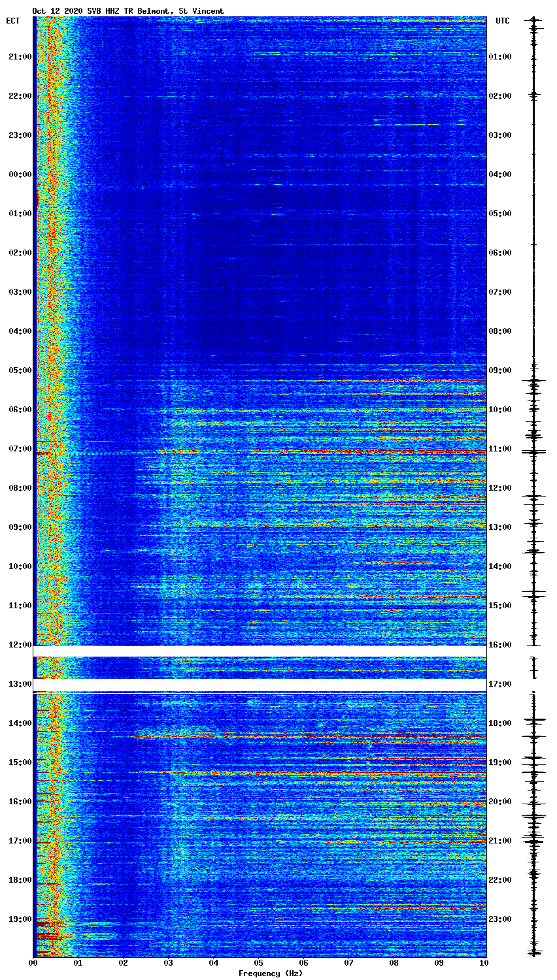The height and width of the screenshot is (980, 557).
Task: Click the 17:00 ECT time label
Action: pos(20,841)
